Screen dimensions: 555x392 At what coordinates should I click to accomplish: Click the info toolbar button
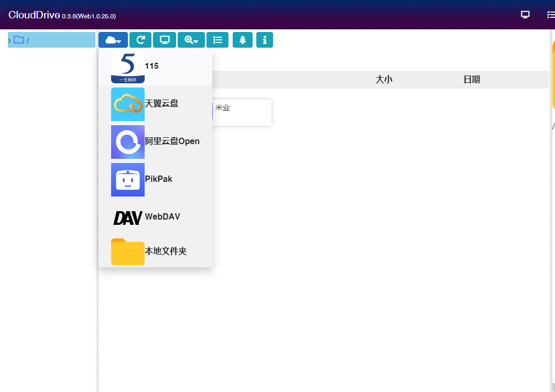(x=265, y=40)
